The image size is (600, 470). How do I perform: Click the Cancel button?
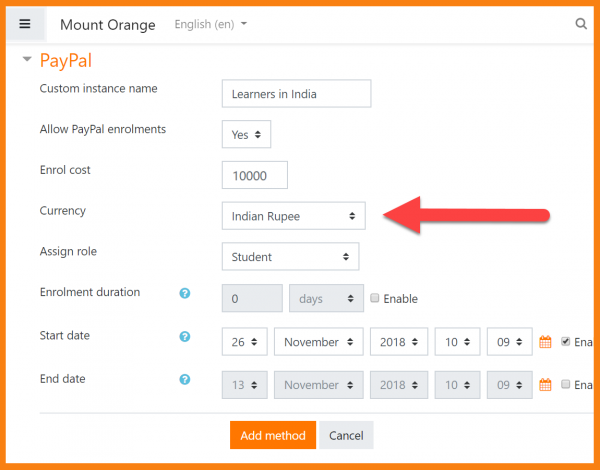(346, 436)
